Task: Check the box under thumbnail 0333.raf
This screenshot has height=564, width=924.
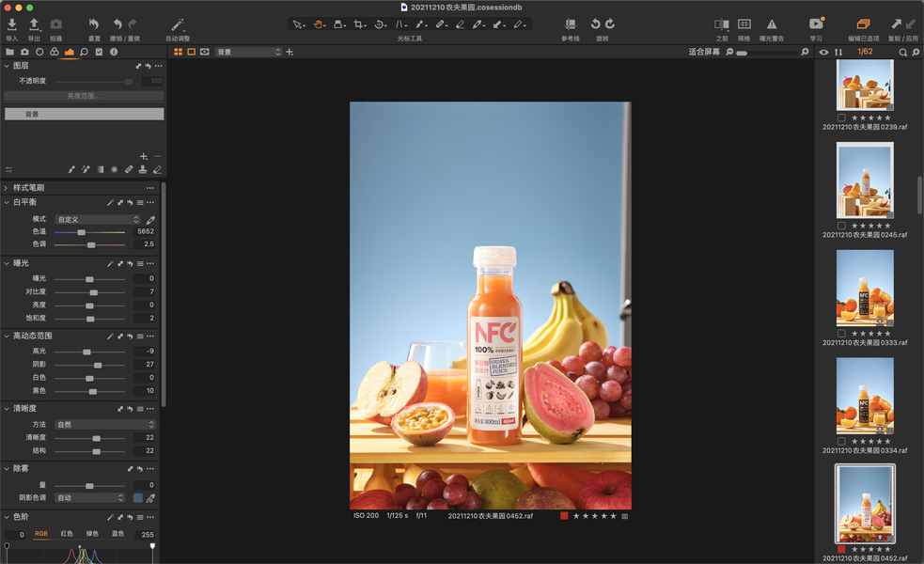Action: (x=841, y=334)
